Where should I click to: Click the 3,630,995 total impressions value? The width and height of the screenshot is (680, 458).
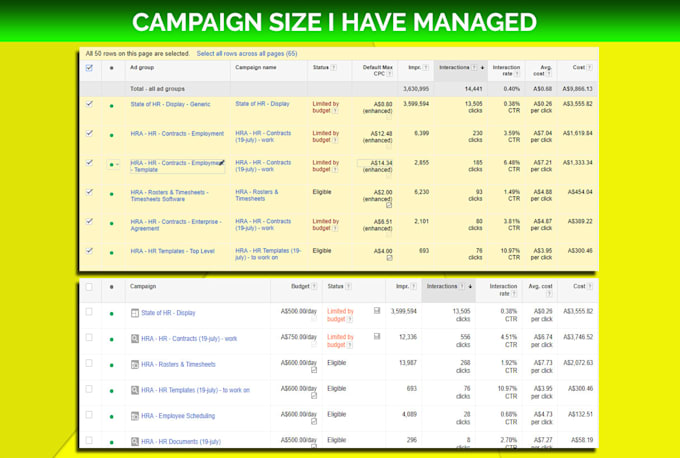tap(416, 89)
